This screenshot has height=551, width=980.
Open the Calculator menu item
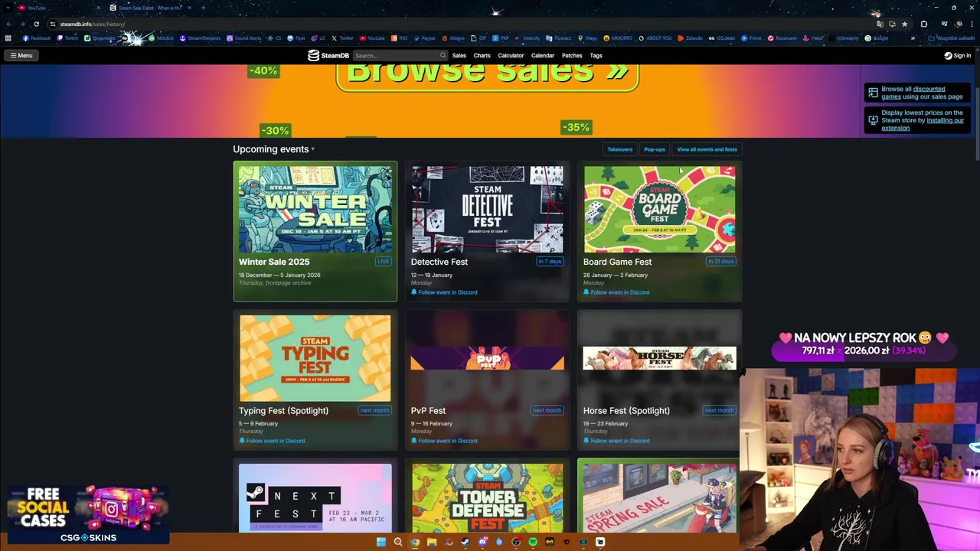(x=511, y=55)
